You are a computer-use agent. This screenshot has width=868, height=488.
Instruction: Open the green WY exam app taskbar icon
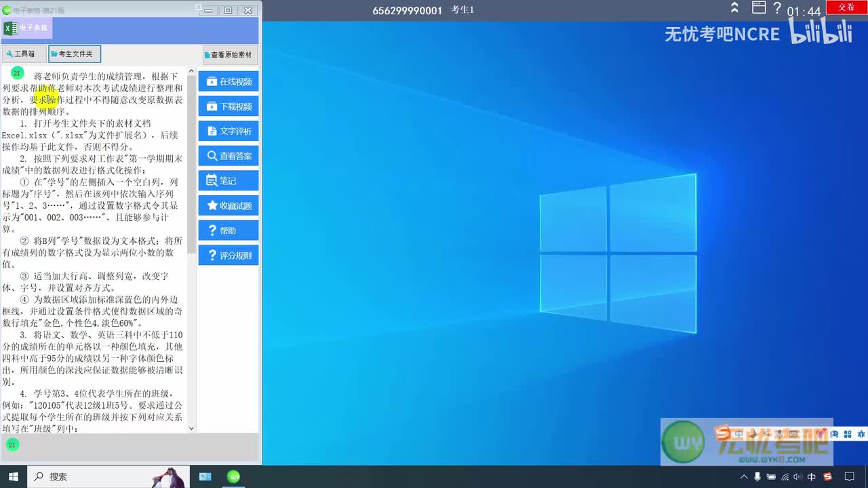pyautogui.click(x=233, y=476)
